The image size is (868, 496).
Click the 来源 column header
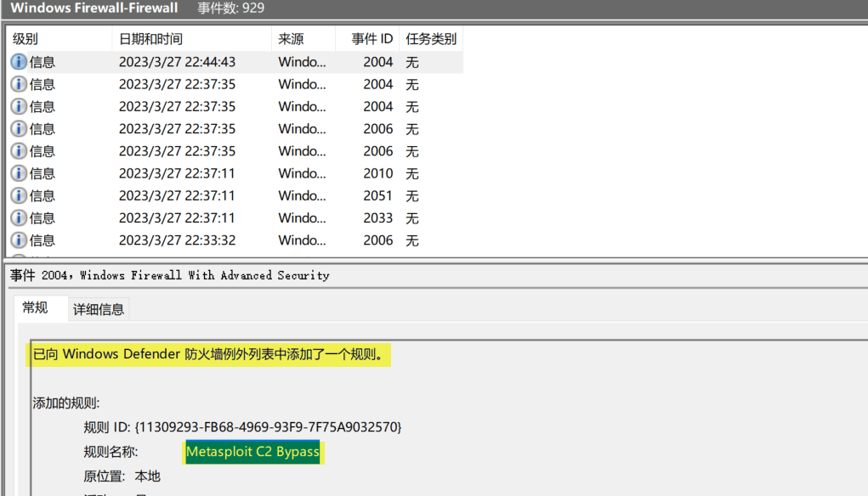291,39
